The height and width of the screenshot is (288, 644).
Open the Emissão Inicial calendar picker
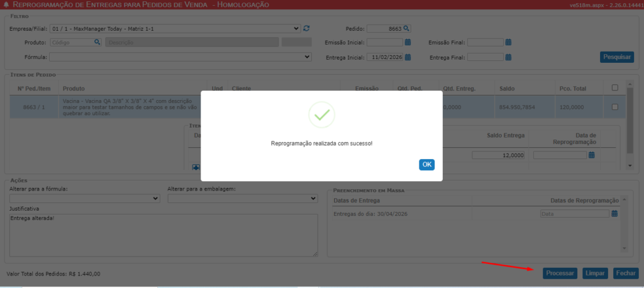point(408,42)
